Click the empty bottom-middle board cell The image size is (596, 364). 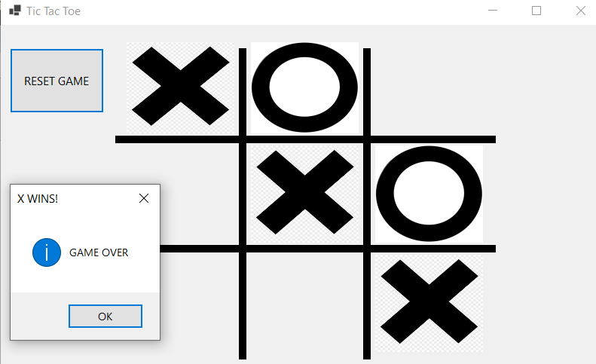point(305,303)
